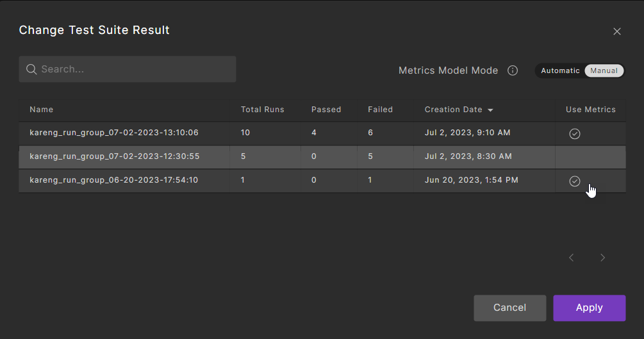644x339 pixels.
Task: Toggle Use Metrics checkmark for the 06-20-2023 run group
Action: point(575,181)
